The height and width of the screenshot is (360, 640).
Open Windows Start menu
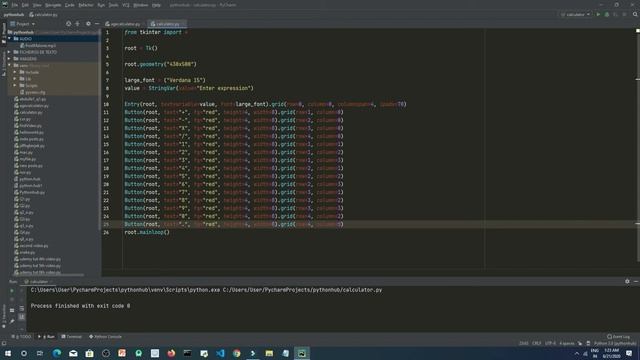tap(7, 353)
